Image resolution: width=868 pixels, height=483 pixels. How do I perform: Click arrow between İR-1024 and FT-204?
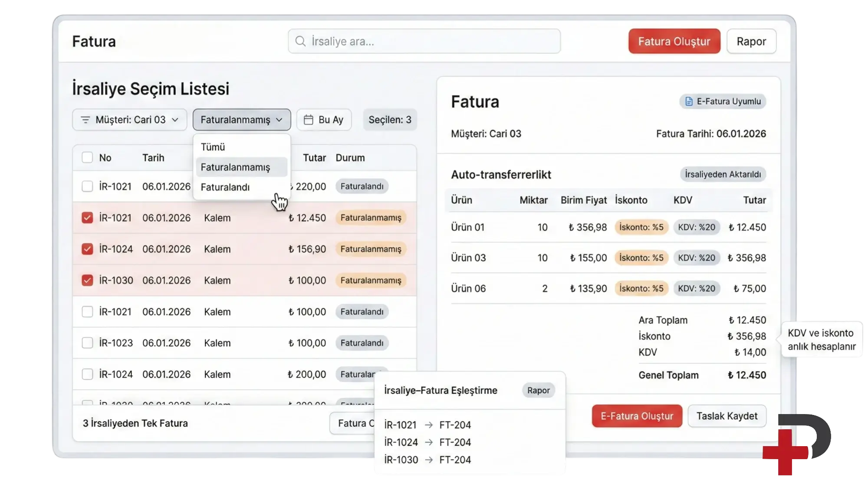[x=429, y=442]
